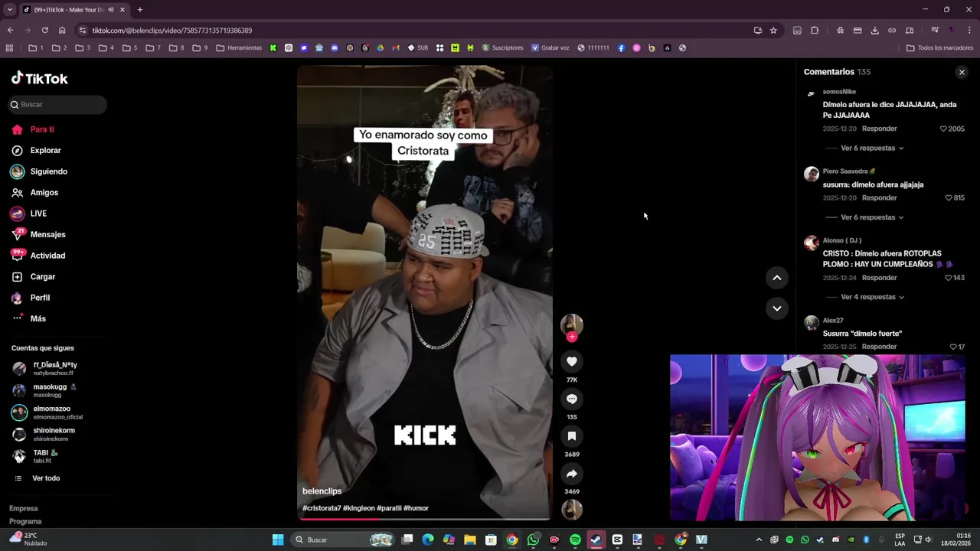Open Amigos section
This screenshot has width=980, height=551.
click(x=44, y=193)
